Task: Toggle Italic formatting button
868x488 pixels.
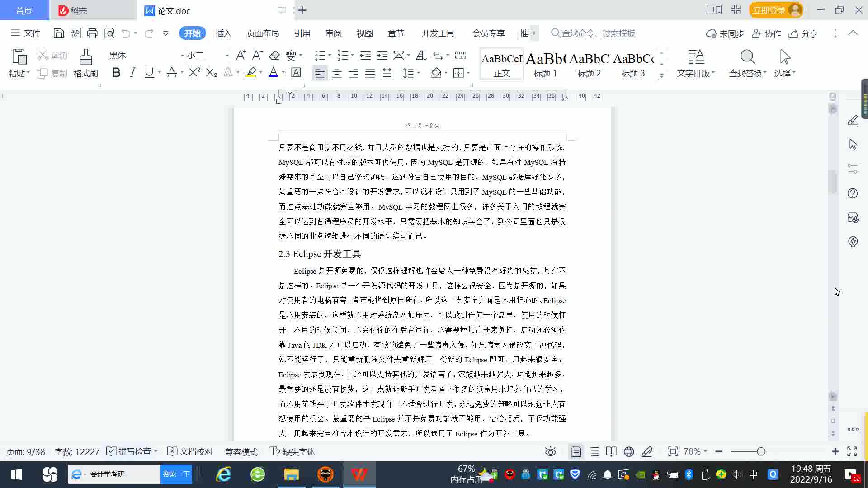Action: (132, 73)
